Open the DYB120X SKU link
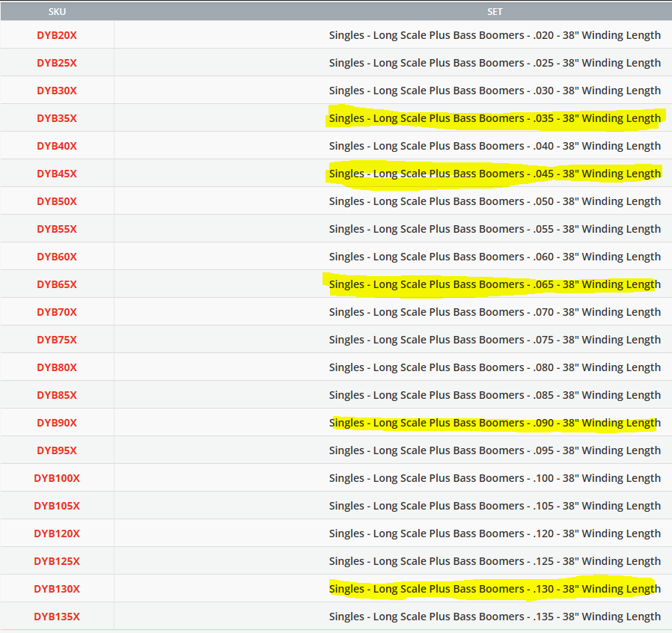 57,533
